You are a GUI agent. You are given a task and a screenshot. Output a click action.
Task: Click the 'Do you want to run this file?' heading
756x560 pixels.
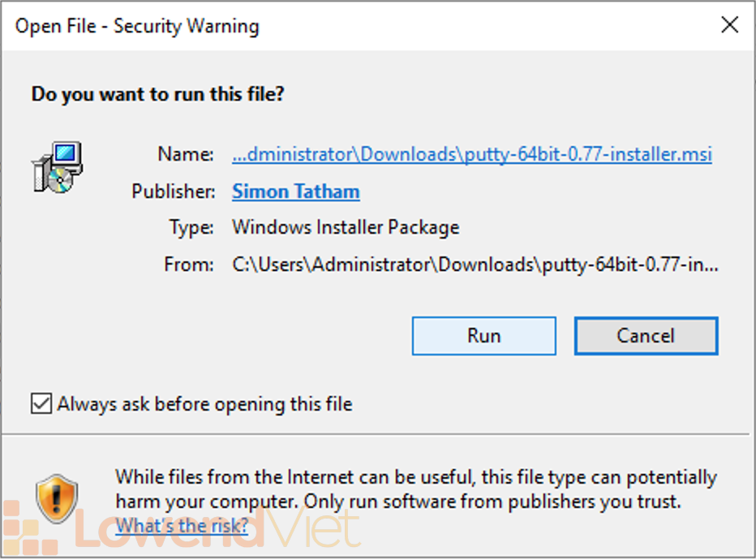pos(157,94)
